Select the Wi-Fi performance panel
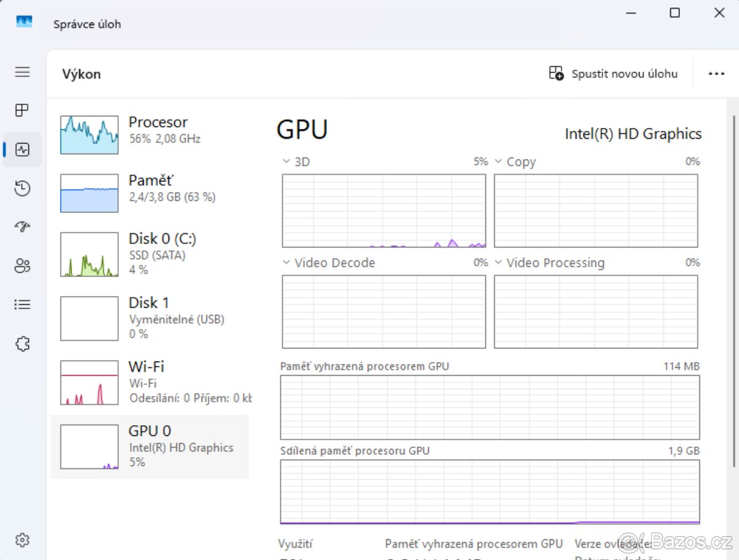 [x=150, y=382]
